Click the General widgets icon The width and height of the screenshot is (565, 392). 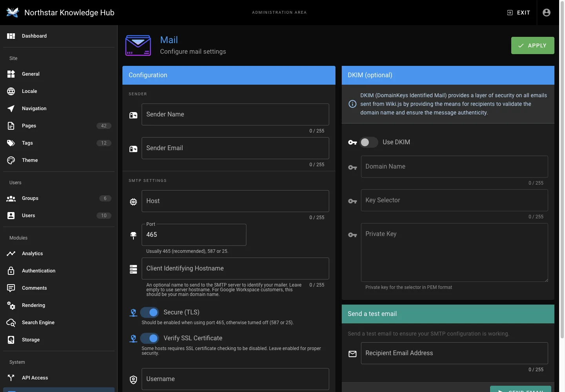[11, 74]
